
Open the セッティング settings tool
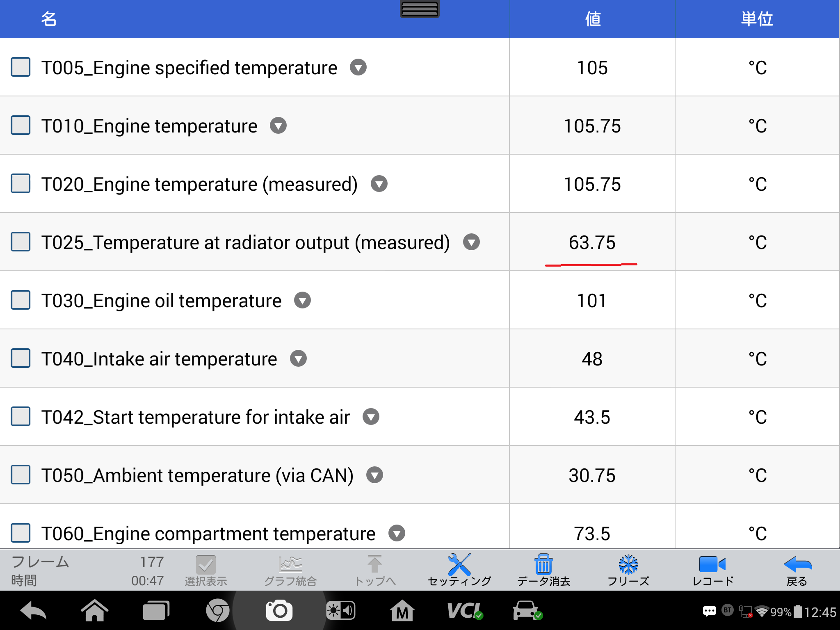click(x=459, y=570)
